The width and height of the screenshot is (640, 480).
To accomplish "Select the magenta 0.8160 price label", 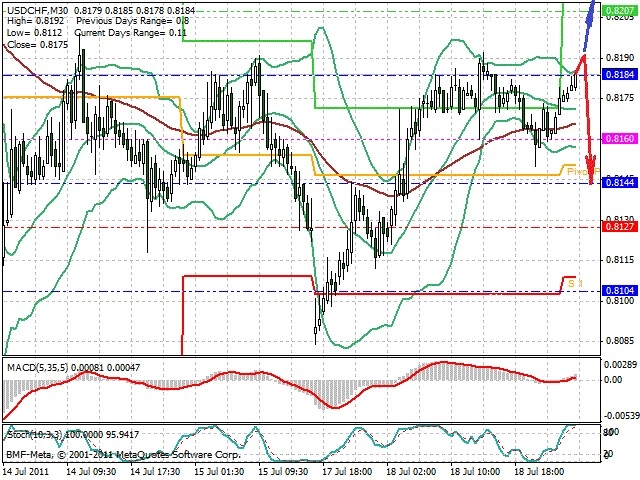I will (x=620, y=139).
